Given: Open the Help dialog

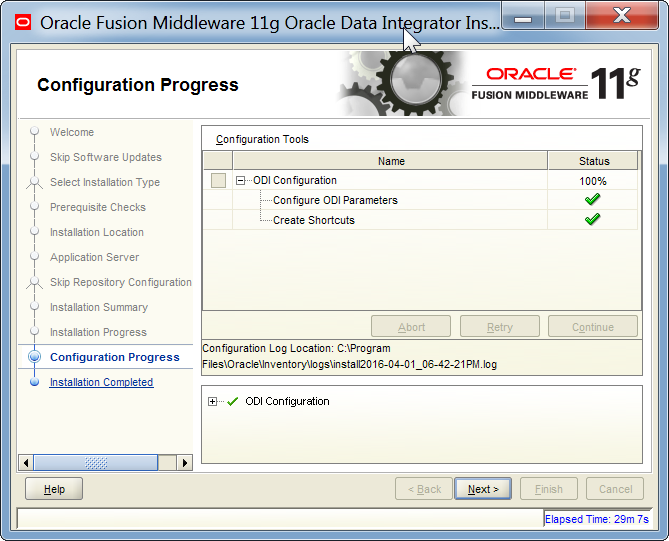Looking at the screenshot, I should click(x=54, y=489).
